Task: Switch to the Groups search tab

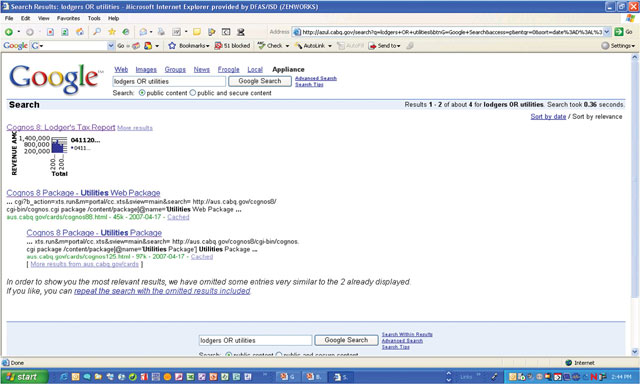Action: coord(175,70)
